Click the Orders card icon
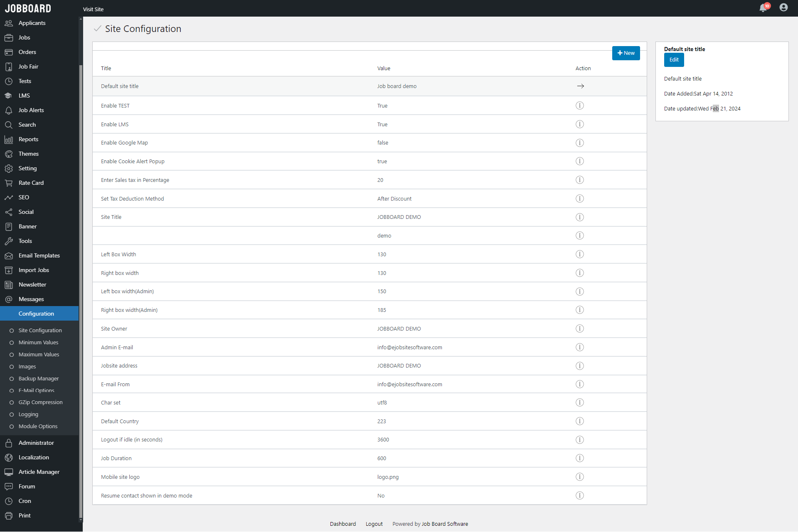 (9, 52)
